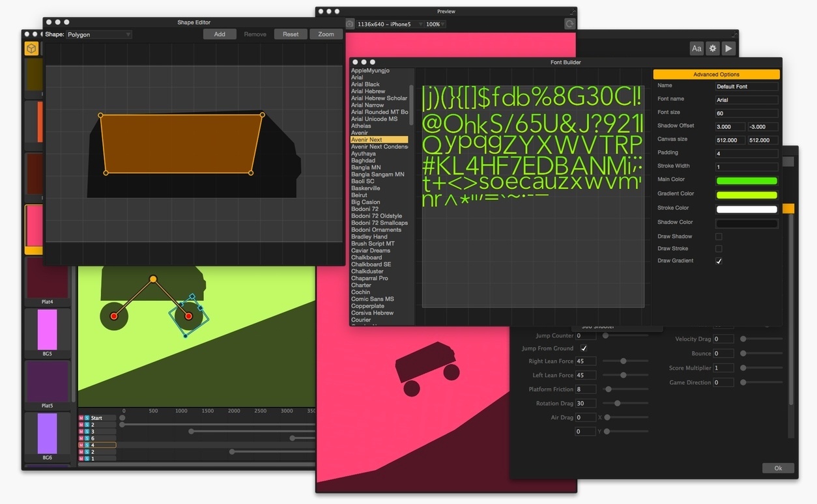
Task: Click the Preview reload icon
Action: (x=569, y=23)
